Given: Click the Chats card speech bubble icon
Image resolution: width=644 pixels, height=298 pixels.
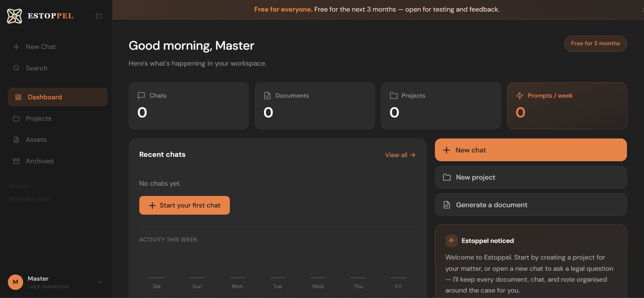Looking at the screenshot, I should 141,96.
